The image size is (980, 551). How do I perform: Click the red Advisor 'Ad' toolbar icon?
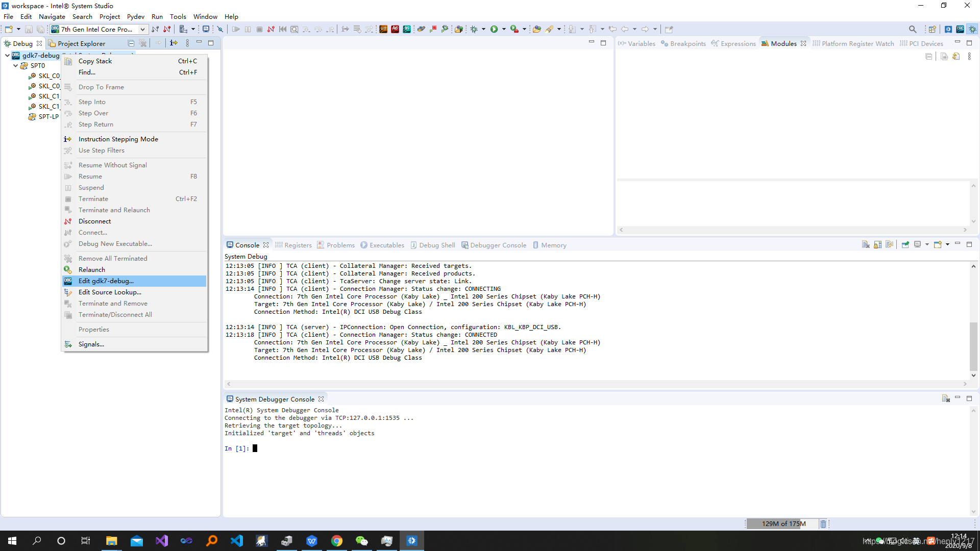point(395,29)
